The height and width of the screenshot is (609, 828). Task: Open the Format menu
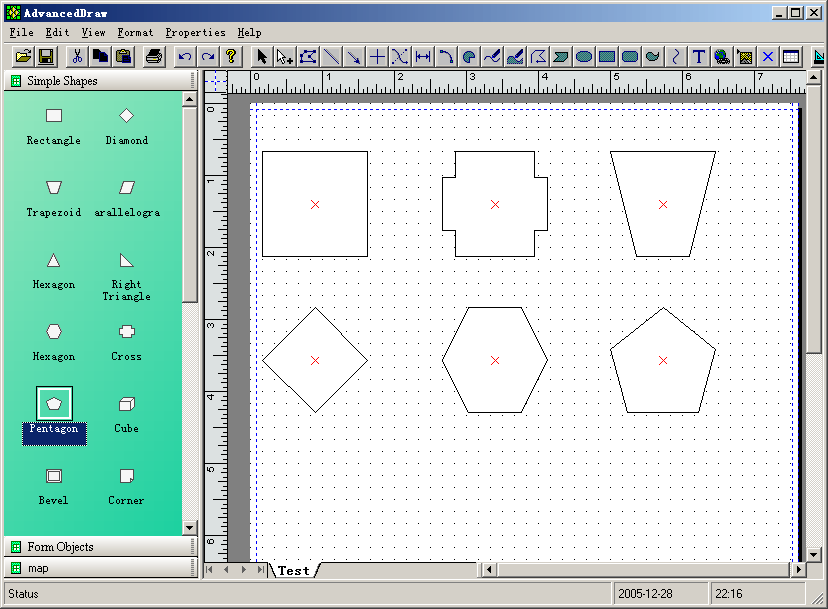click(135, 33)
